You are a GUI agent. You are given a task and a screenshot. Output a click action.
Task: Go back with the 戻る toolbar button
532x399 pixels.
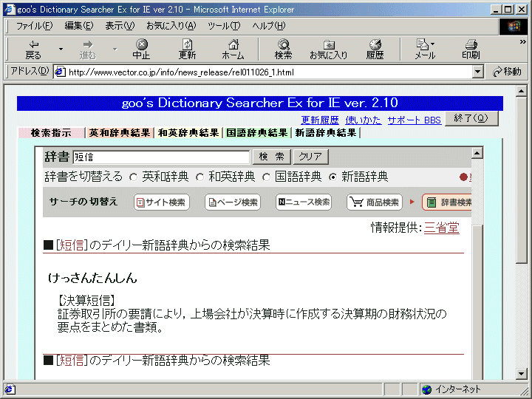[x=33, y=50]
